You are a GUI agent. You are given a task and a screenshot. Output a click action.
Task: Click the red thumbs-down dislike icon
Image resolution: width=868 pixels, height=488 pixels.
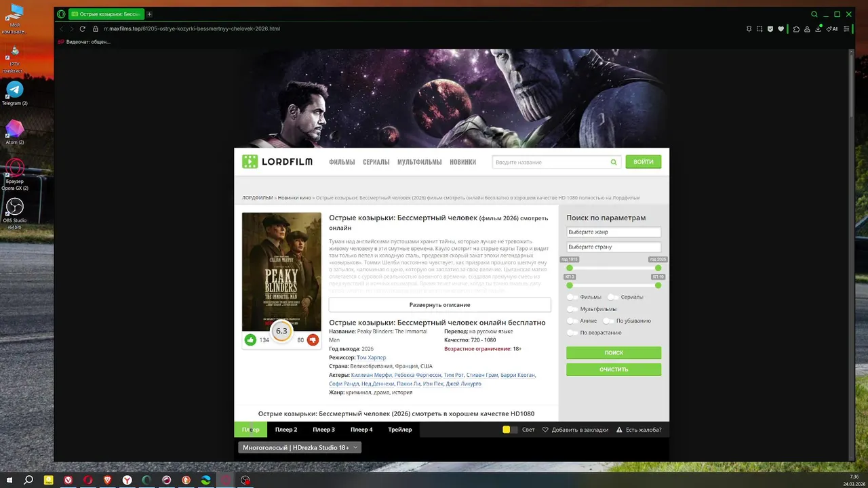313,340
